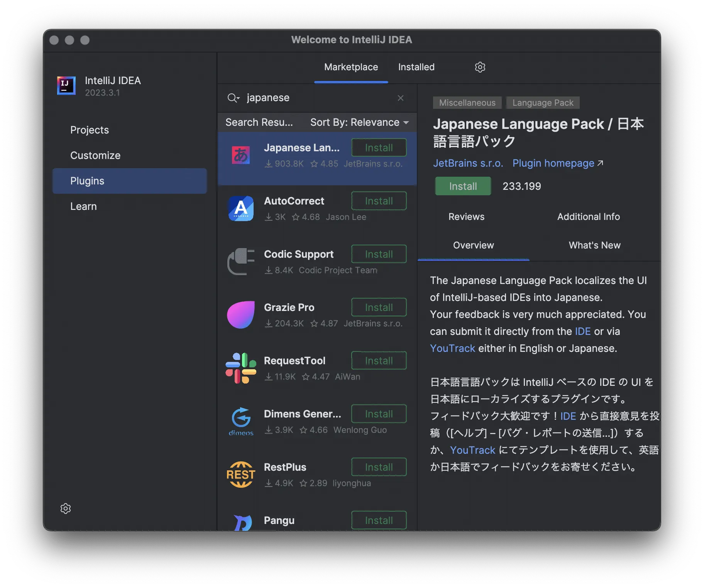
Task: Click the Dimens Generator plugin icon
Action: pyautogui.click(x=241, y=421)
